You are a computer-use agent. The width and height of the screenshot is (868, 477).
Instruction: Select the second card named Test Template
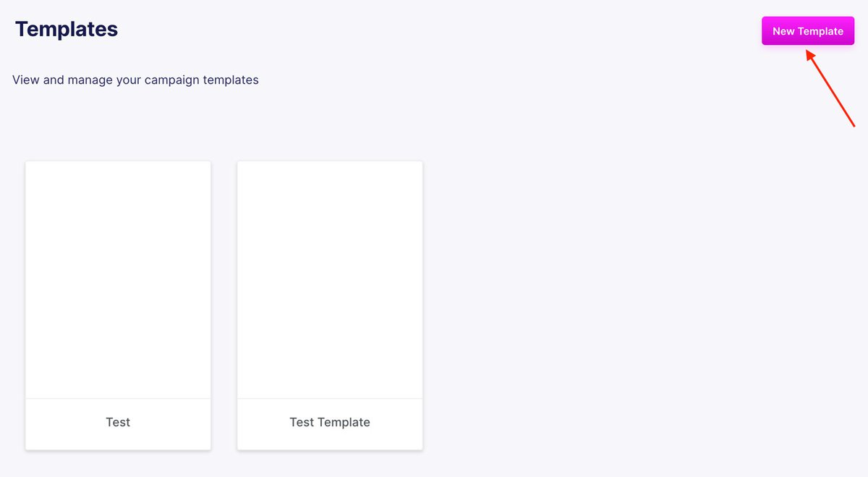pos(330,304)
